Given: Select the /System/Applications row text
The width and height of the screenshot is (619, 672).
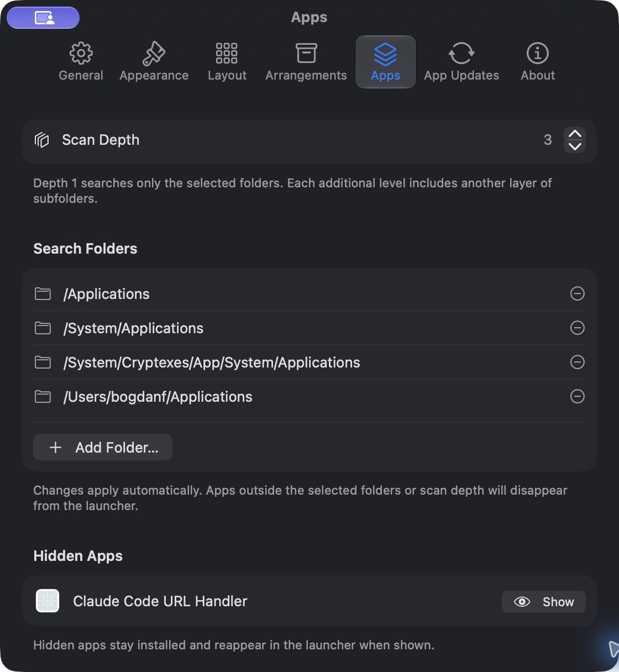Looking at the screenshot, I should pos(133,328).
